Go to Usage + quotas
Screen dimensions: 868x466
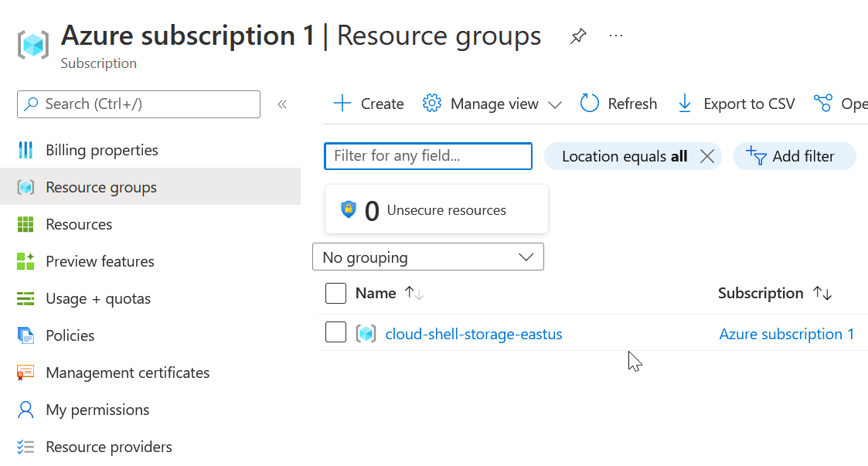click(98, 298)
